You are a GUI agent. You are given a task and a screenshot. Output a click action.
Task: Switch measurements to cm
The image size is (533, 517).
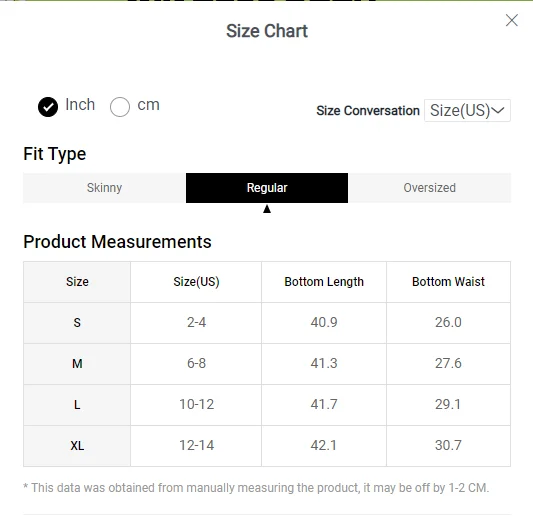point(120,107)
